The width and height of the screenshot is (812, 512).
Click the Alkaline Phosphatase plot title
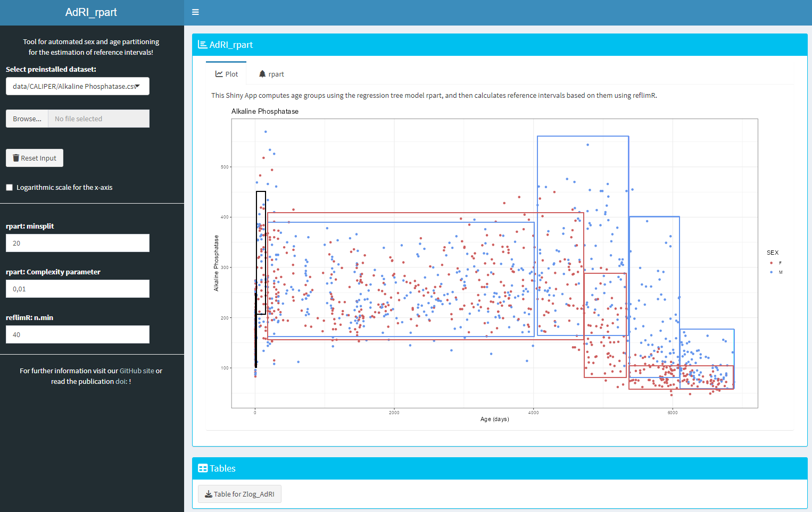click(x=265, y=111)
